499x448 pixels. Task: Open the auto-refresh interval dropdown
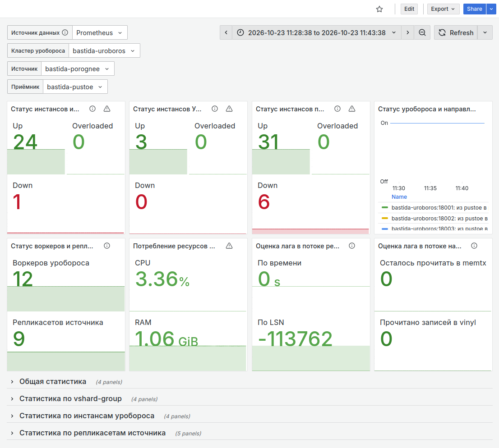(x=485, y=32)
